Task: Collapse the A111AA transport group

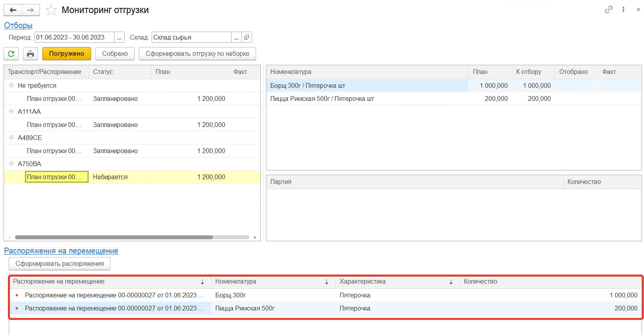Action: [x=11, y=112]
